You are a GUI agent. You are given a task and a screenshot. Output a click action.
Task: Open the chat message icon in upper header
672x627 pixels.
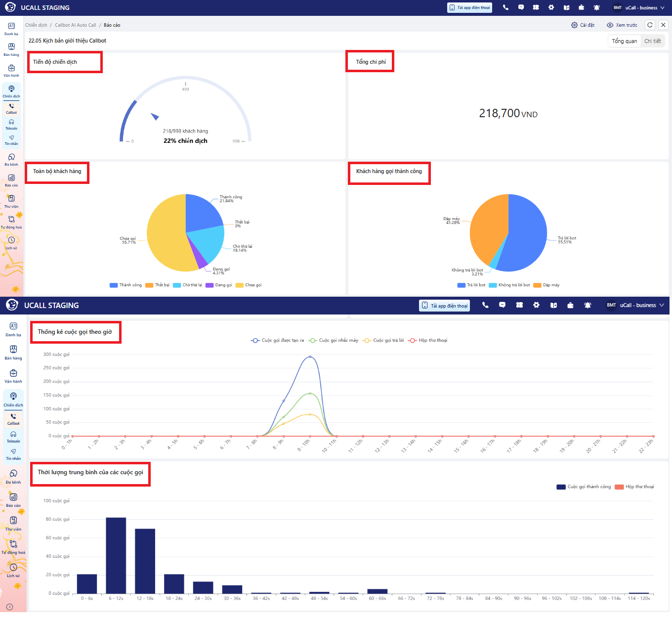521,7
